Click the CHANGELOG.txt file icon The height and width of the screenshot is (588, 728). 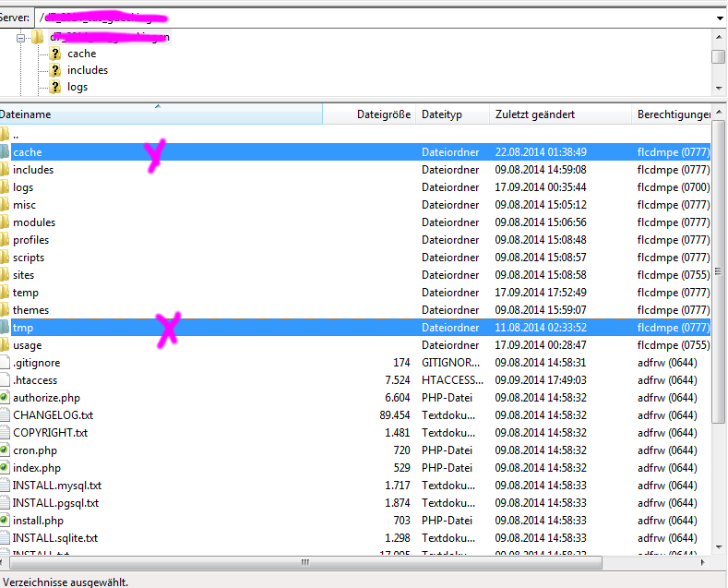[5, 414]
